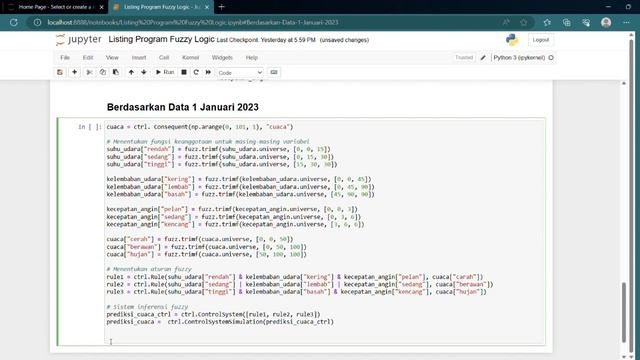
Task: Click heading Berdasarkan Data 1 Januari 2023
Action: point(182,107)
